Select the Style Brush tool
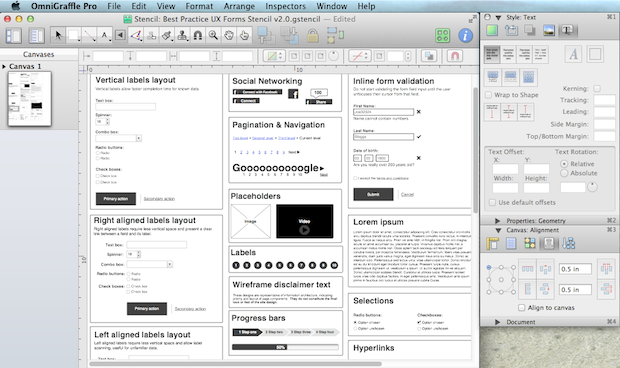Screen dimensions: 620x368 167,36
